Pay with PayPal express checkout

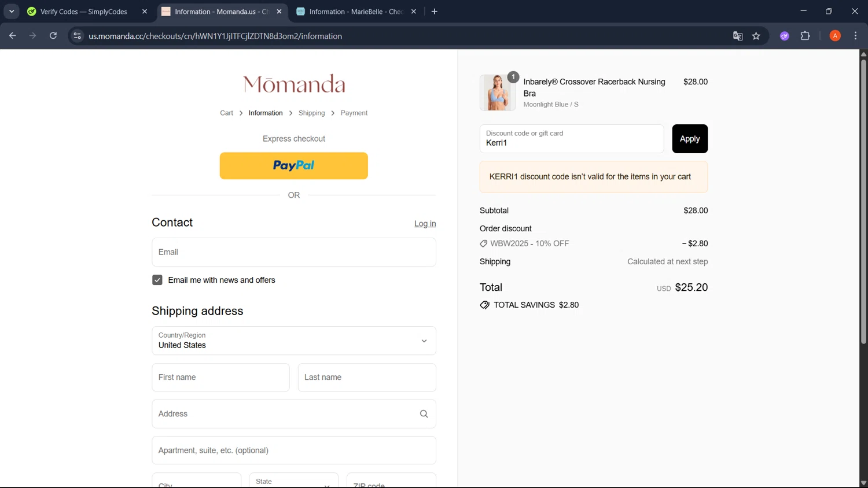point(294,166)
